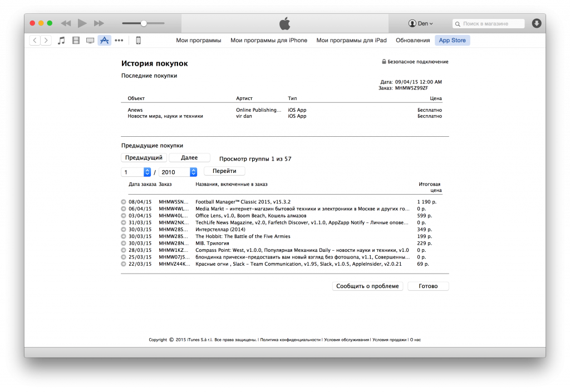Click the 1 190 р. price
The width and height of the screenshot is (570, 392).
click(x=427, y=202)
